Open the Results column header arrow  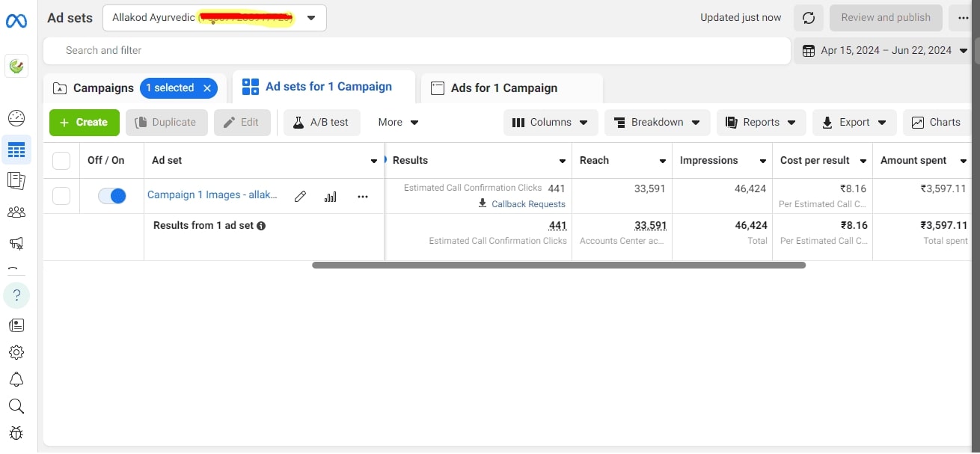point(563,161)
